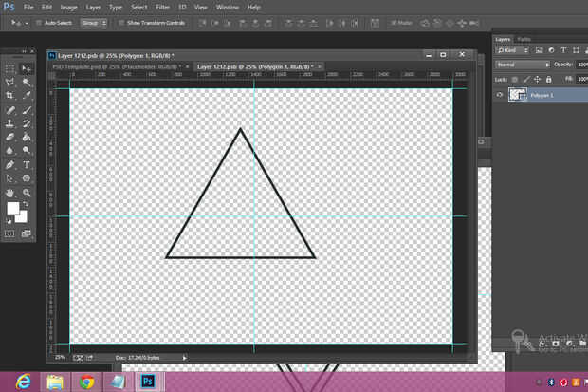Screen dimensions: 588x392
Task: Lock all layer attributes with padlock
Action: tap(548, 79)
